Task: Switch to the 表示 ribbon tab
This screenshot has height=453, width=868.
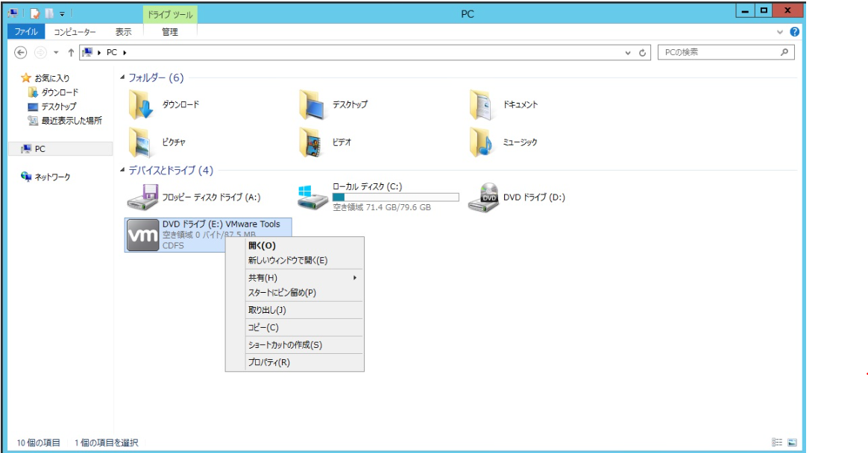Action: click(x=123, y=32)
